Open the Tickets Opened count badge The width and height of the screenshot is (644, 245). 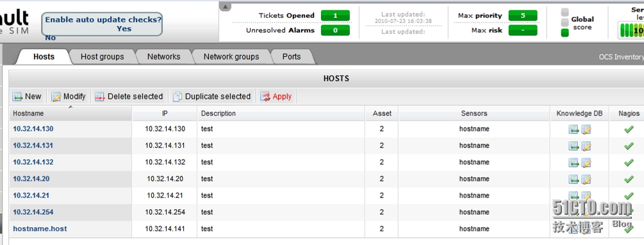pos(335,15)
